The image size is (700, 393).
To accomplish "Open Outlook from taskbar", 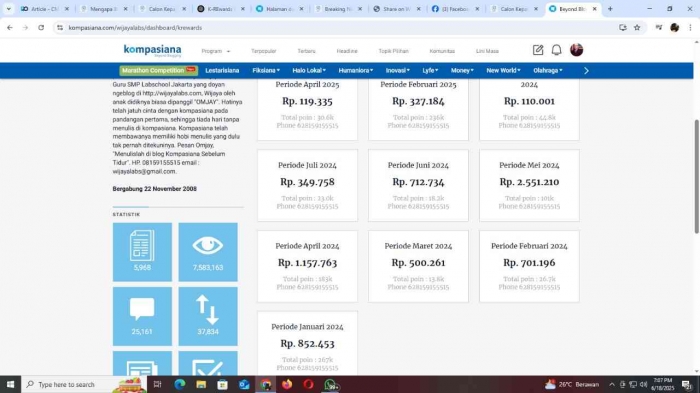I will click(244, 385).
